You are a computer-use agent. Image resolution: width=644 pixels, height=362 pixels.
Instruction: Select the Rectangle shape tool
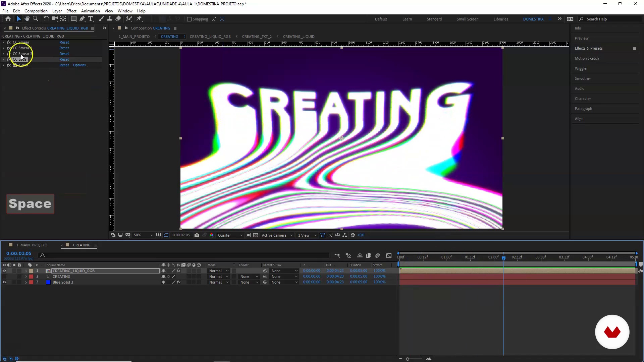pyautogui.click(x=73, y=19)
